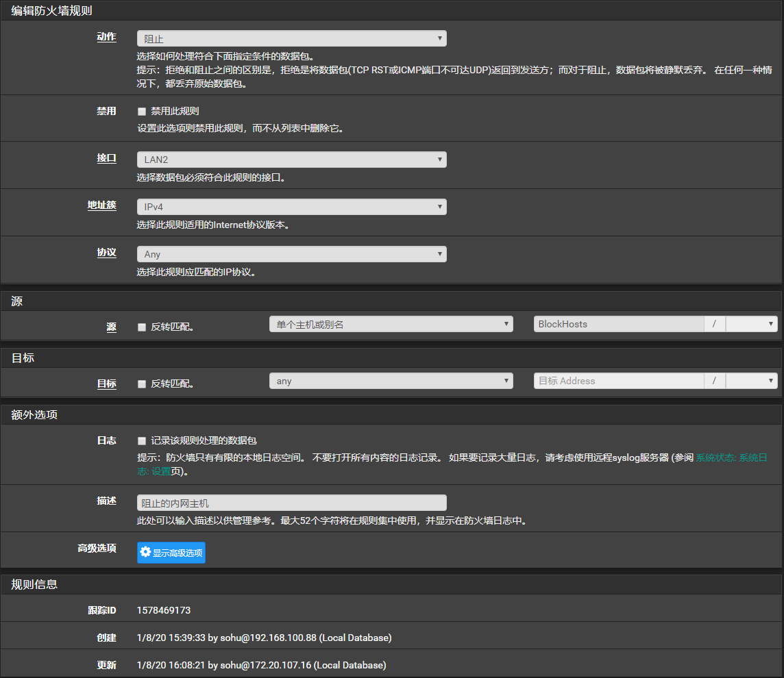Click the 动作 field label
The width and height of the screenshot is (784, 678).
coord(106,38)
